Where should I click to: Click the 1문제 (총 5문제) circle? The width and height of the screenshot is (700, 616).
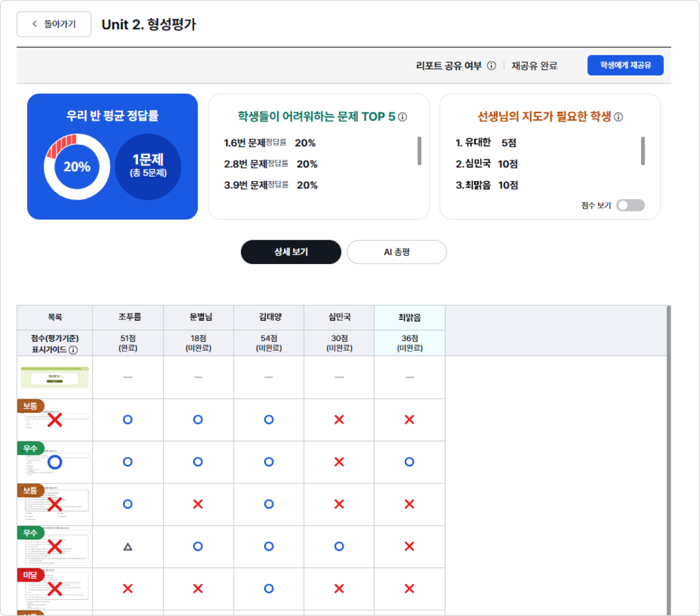tap(148, 167)
